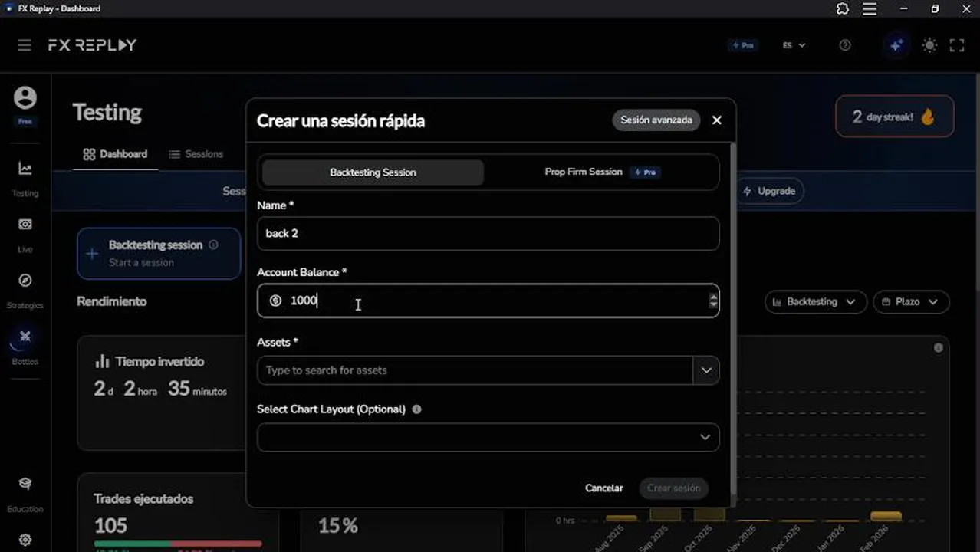Expand the Assets dropdown arrow
Screen dimensions: 980x552
click(706, 370)
